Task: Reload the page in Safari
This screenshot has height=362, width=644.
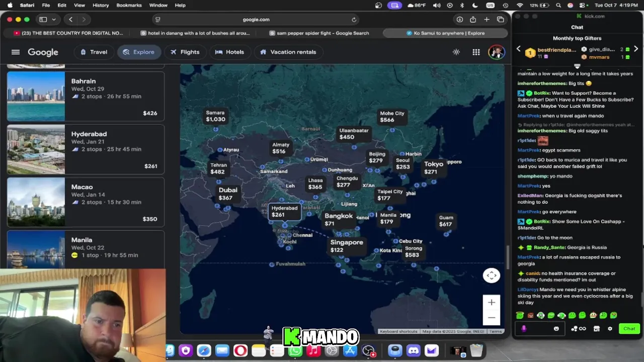Action: 354,20
